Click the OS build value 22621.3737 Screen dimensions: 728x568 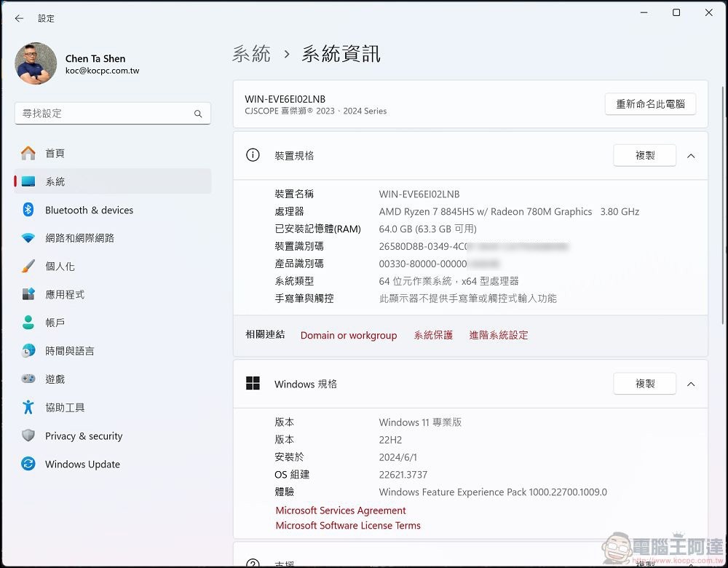(403, 475)
